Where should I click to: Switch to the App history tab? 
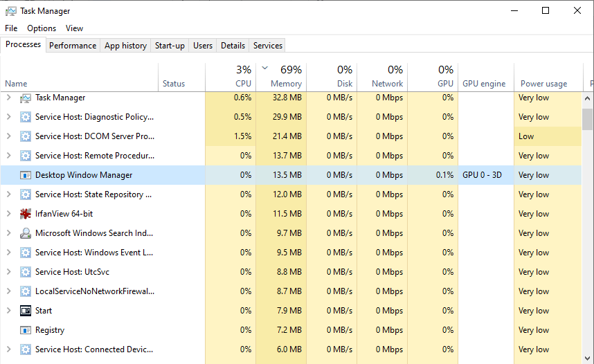(125, 46)
